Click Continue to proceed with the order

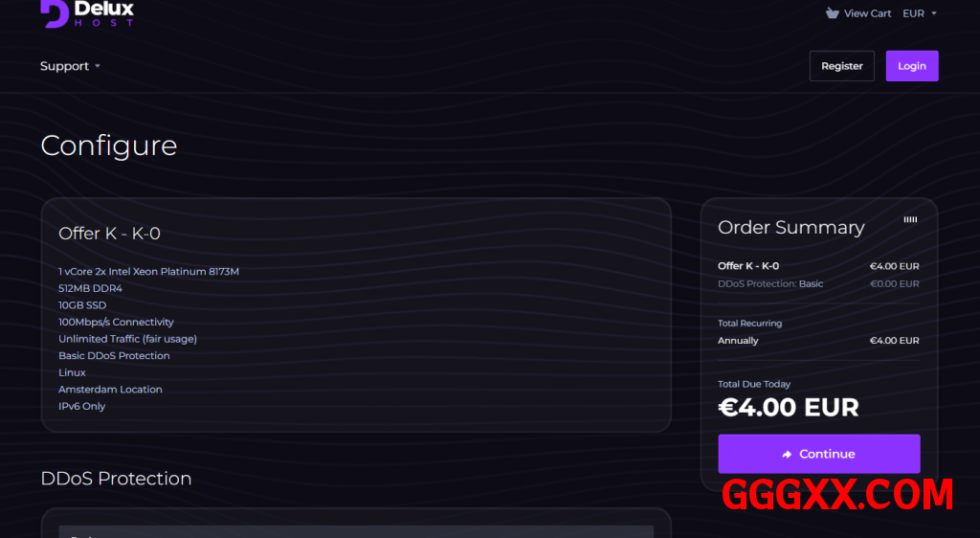tap(819, 454)
